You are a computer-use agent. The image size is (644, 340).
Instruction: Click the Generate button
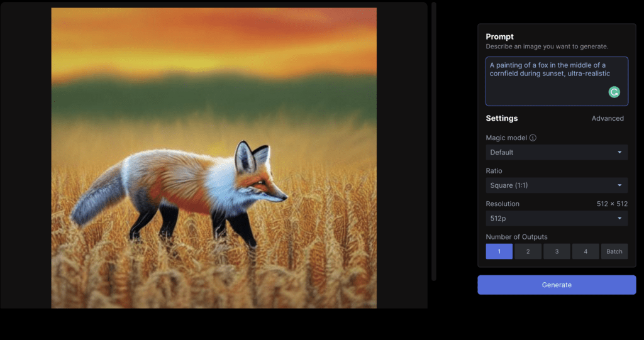(557, 285)
